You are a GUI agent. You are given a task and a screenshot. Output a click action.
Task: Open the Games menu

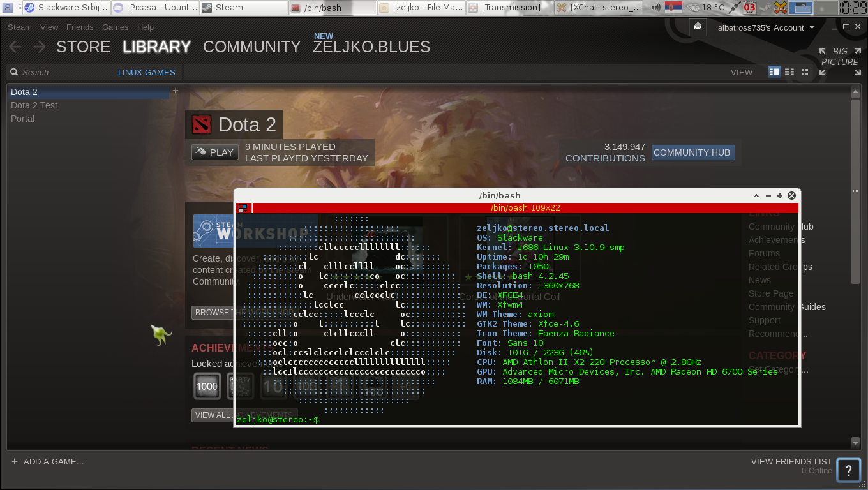point(115,27)
